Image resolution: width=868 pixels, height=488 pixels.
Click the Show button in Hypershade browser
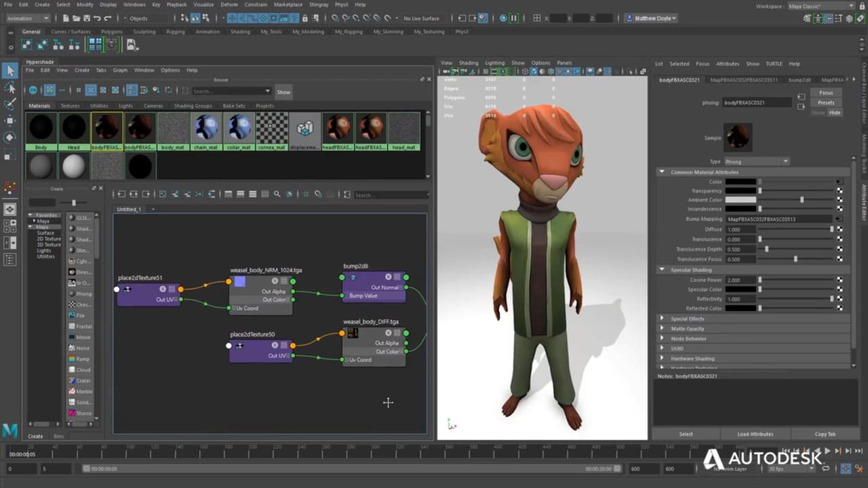pyautogui.click(x=283, y=91)
